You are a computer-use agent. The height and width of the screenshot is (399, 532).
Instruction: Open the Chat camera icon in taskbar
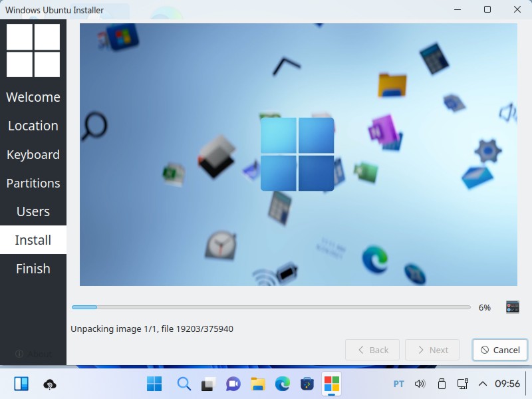coord(233,384)
